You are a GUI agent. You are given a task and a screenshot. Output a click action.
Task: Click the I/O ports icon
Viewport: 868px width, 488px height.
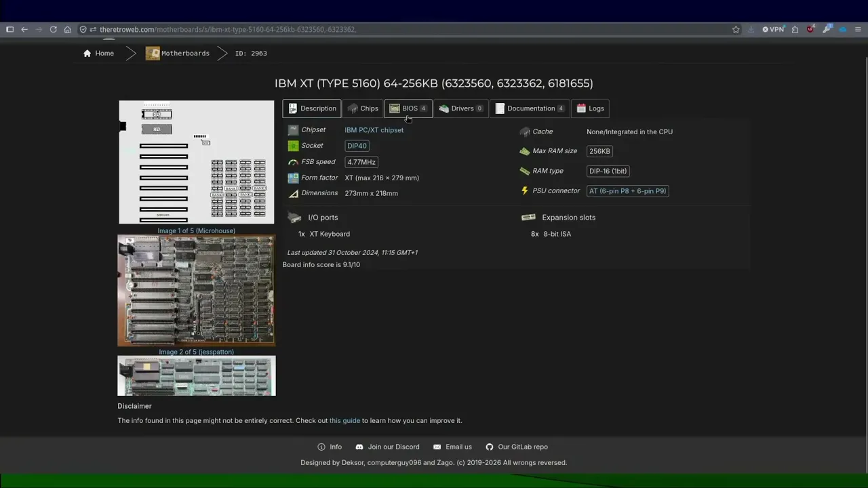pos(294,218)
